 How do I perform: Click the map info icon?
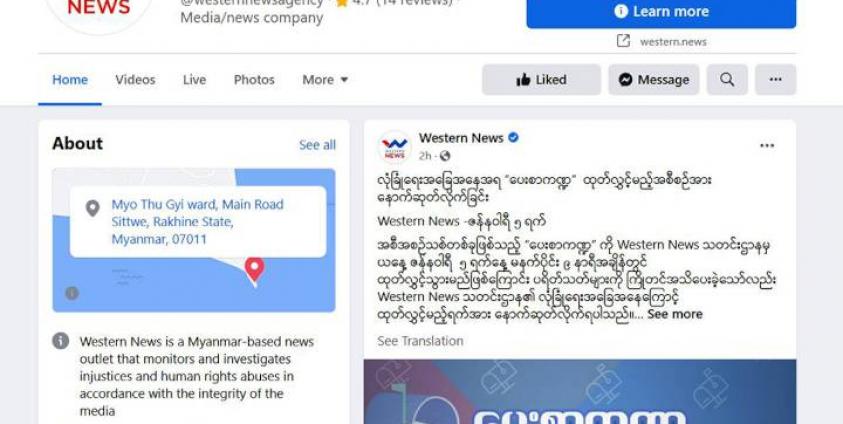tap(72, 293)
